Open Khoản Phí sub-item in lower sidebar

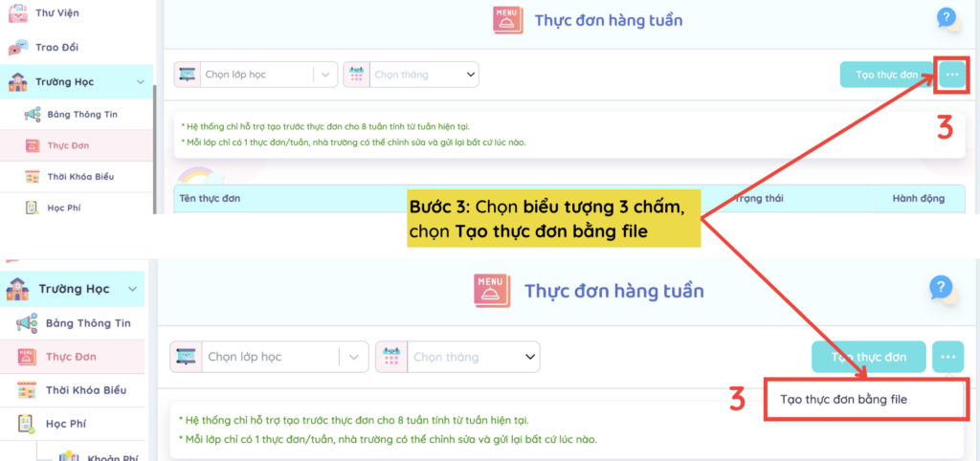pyautogui.click(x=99, y=456)
